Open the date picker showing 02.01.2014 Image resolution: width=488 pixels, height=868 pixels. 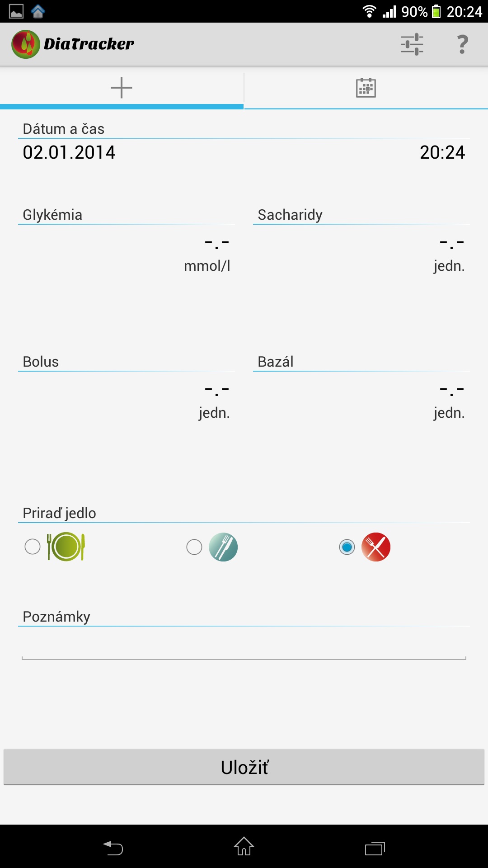(x=69, y=153)
